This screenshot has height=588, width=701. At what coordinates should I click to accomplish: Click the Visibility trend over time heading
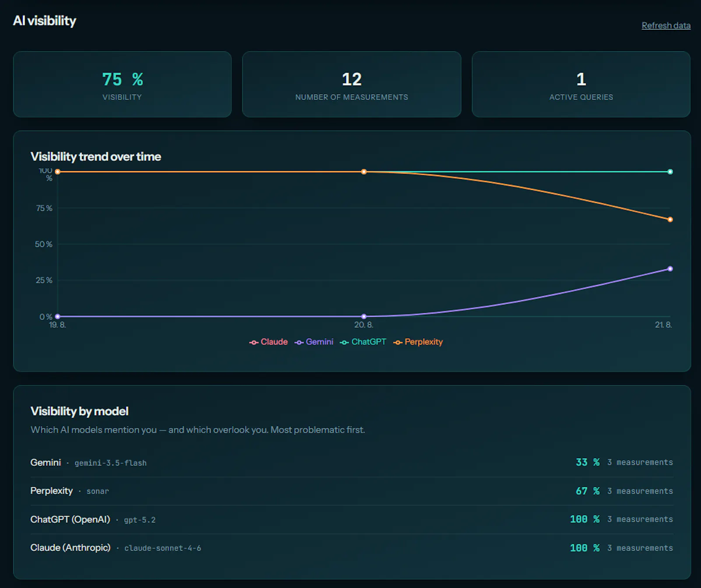tap(96, 156)
